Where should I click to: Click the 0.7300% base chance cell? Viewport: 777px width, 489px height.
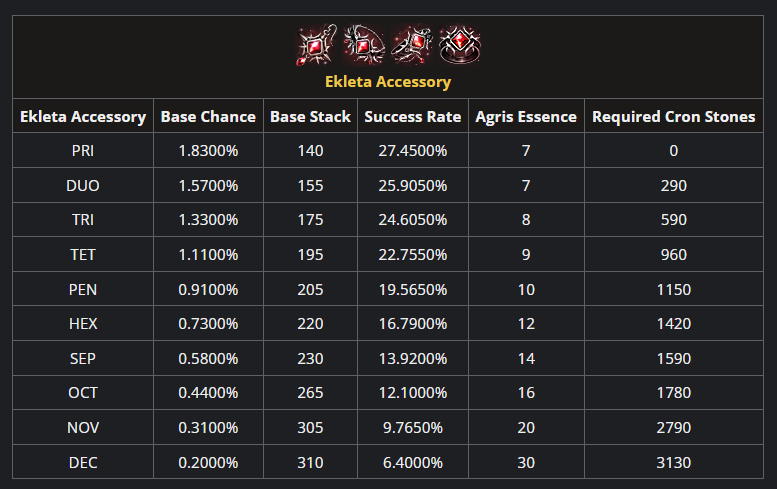(x=208, y=324)
